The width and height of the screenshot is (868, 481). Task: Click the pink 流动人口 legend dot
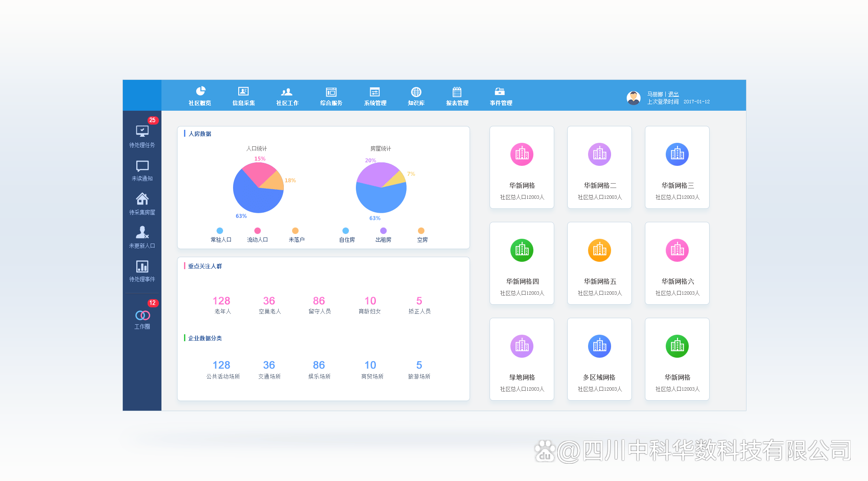(x=257, y=231)
